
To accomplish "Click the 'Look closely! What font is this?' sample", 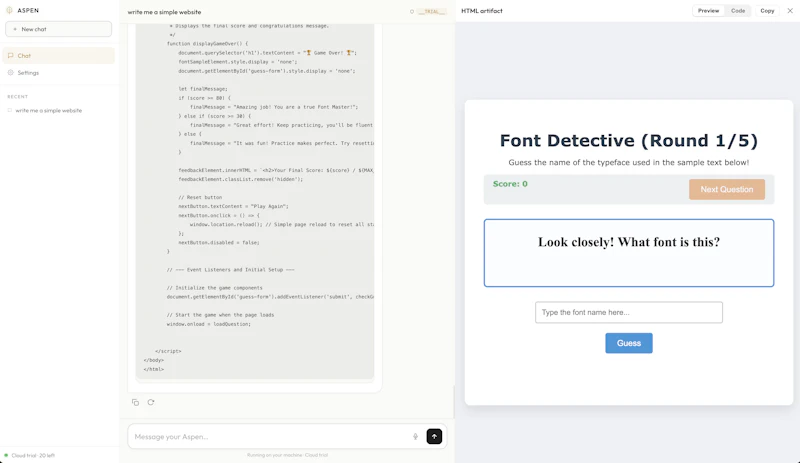I will [629, 242].
